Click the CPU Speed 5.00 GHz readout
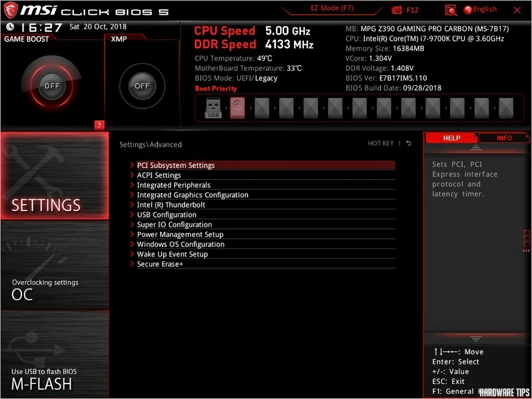Screen dimensions: 532x399 point(252,31)
